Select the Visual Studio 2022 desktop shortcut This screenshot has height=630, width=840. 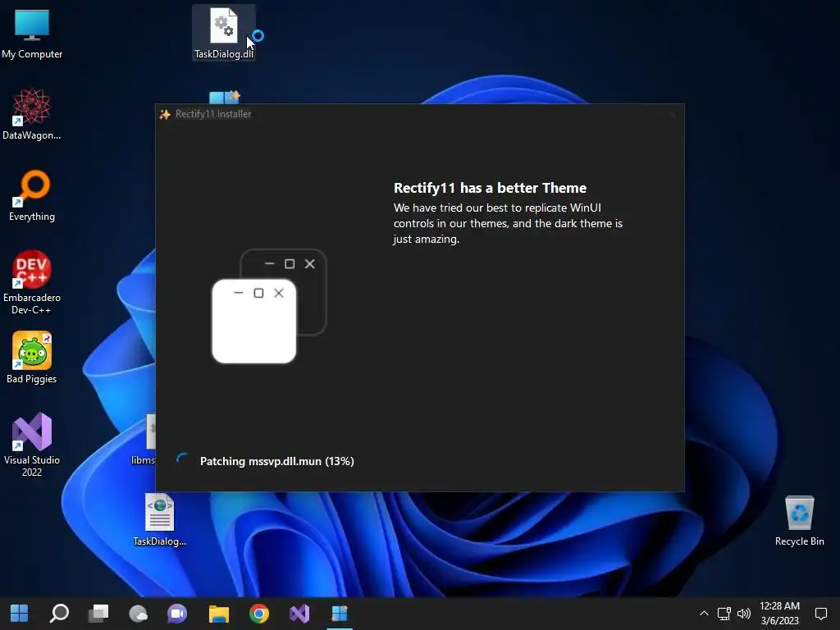click(32, 445)
